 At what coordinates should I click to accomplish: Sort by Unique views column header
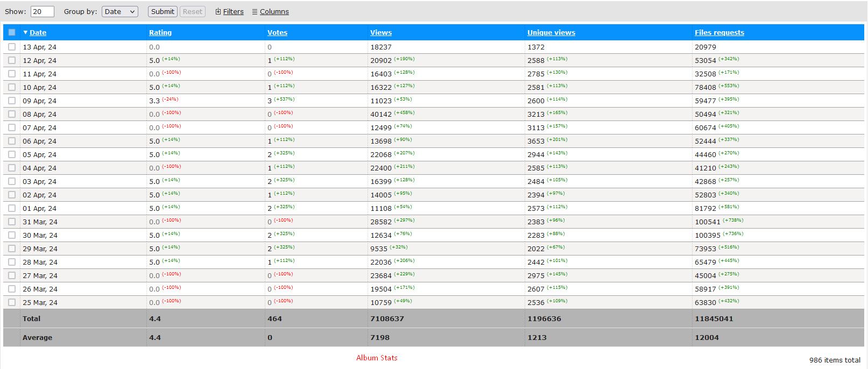click(x=551, y=33)
